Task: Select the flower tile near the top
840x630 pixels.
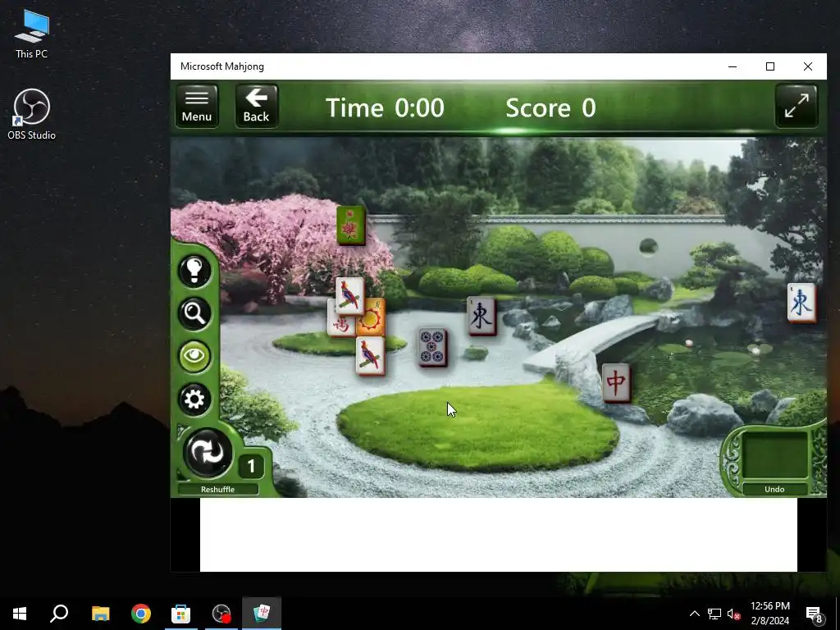Action: tap(351, 226)
